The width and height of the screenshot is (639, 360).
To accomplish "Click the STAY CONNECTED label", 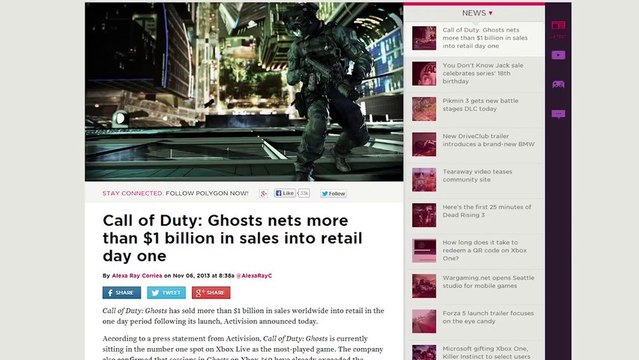I will click(132, 193).
